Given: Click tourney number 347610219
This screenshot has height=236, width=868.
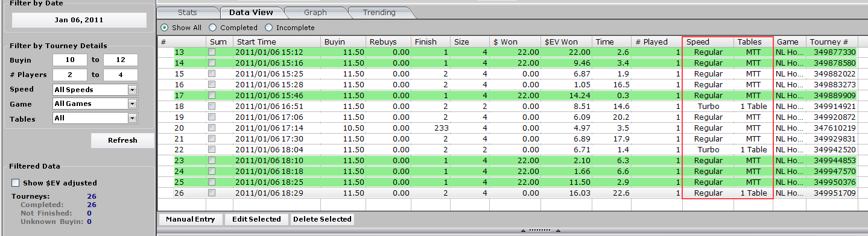Looking at the screenshot, I should pyautogui.click(x=835, y=128).
